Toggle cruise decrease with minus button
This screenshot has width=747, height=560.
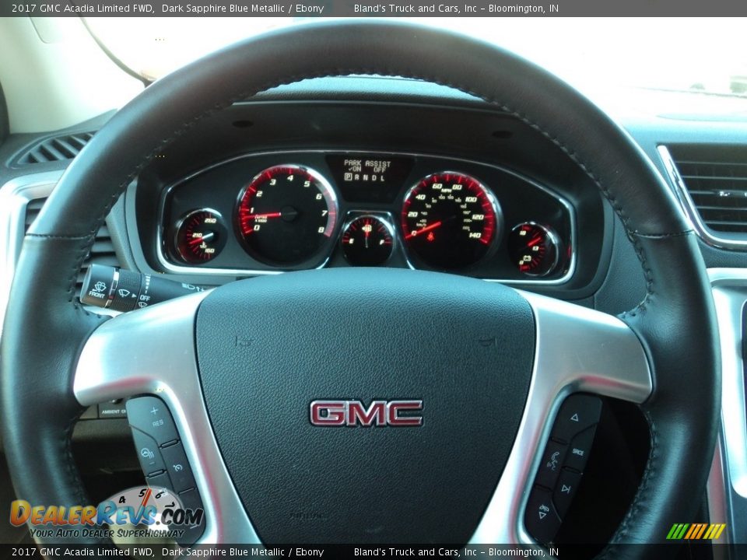coord(152,462)
